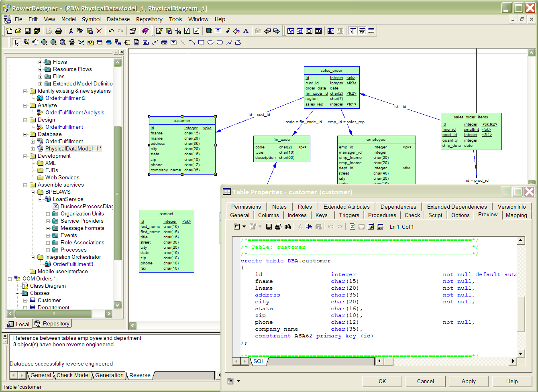Click the Print icon in main toolbar
Viewport: 538px width, 392px height.
[59, 31]
